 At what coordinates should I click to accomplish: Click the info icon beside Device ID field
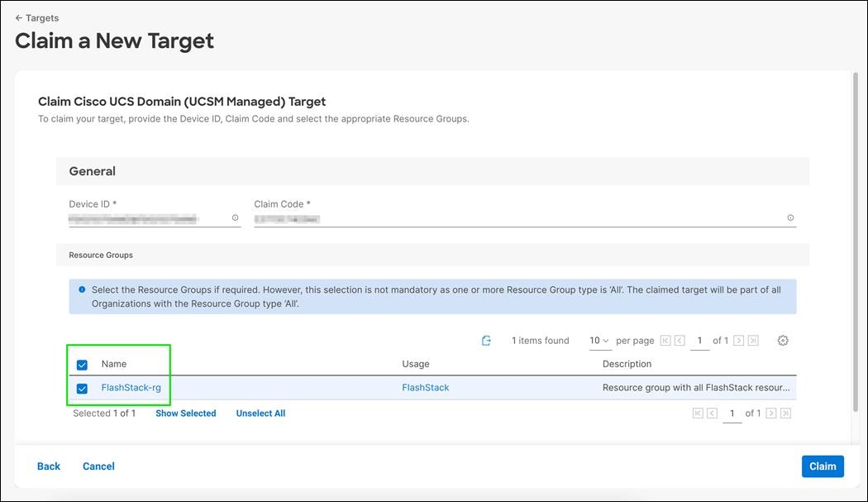236,217
